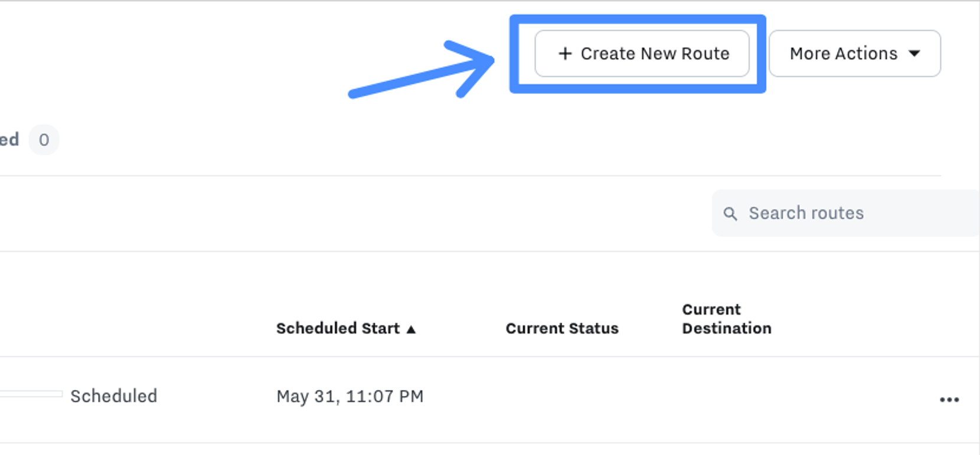Select the partially visible tab ending in "ed"
The width and height of the screenshot is (980, 455).
(9, 140)
